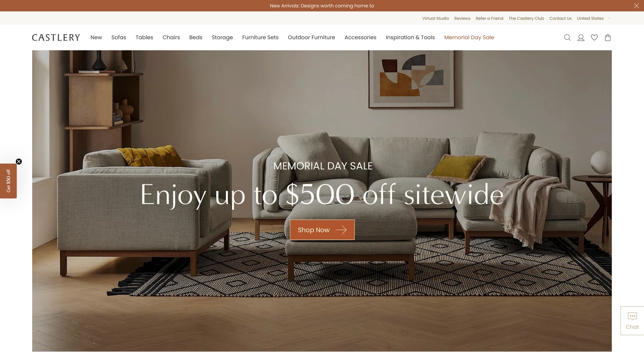Open the search magnifier icon
Image resolution: width=644 pixels, height=362 pixels.
567,38
